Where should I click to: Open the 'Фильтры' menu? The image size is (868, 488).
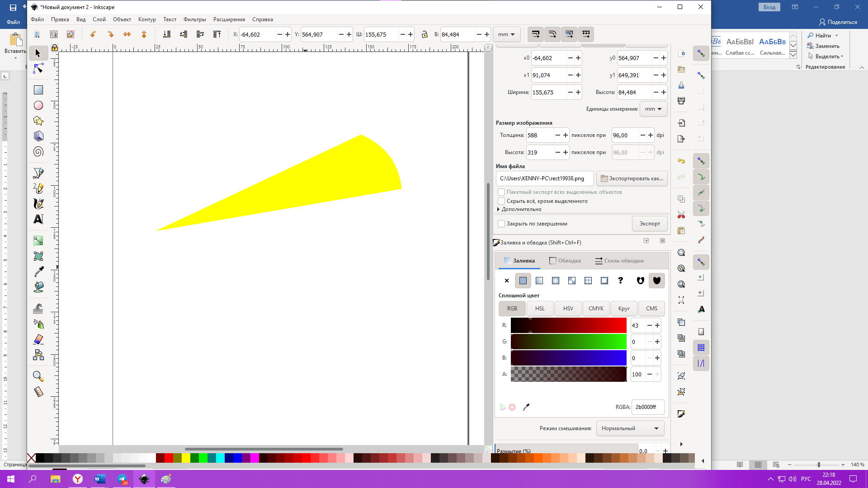pyautogui.click(x=195, y=19)
